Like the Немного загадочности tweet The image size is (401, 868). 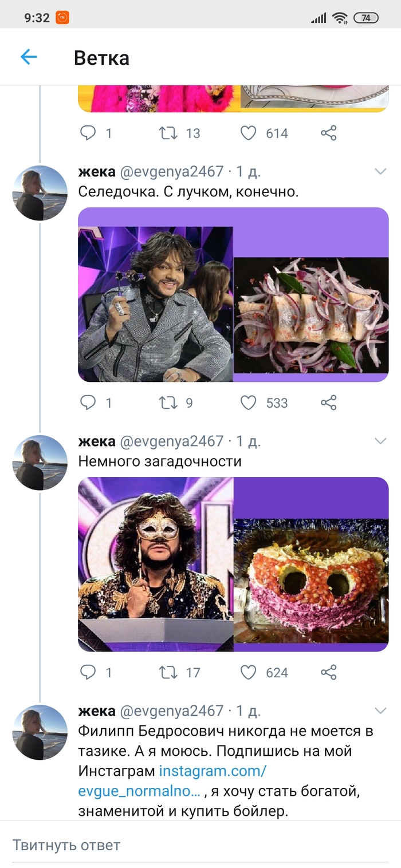tap(248, 672)
